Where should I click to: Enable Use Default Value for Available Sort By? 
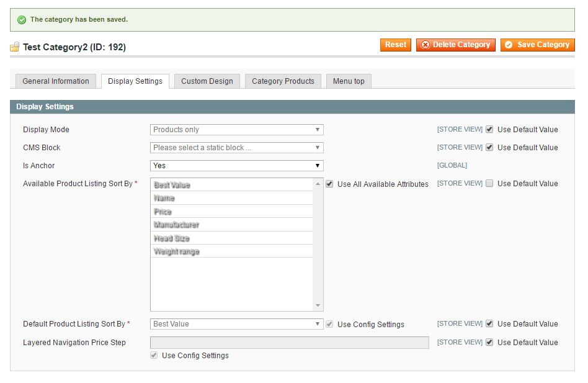[489, 184]
